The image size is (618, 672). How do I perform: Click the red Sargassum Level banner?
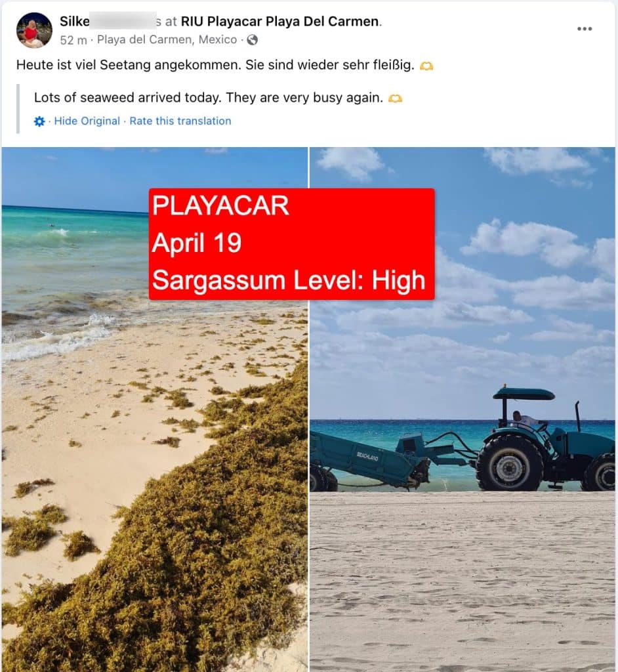coord(291,244)
